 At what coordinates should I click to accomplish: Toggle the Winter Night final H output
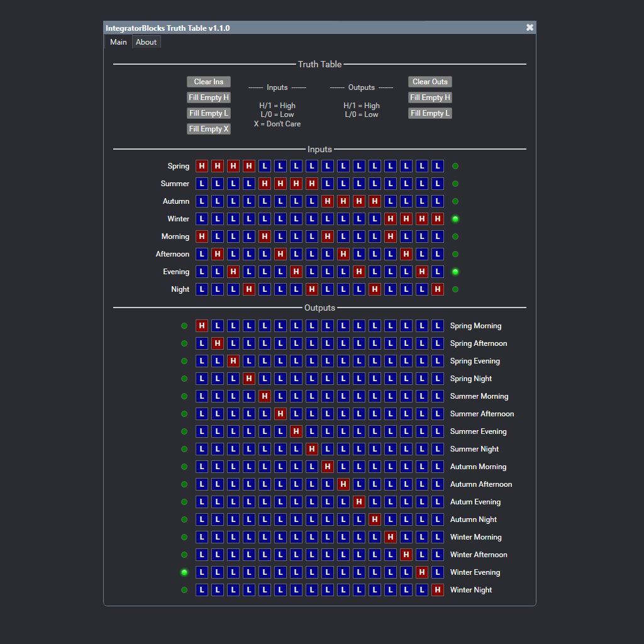tap(438, 590)
